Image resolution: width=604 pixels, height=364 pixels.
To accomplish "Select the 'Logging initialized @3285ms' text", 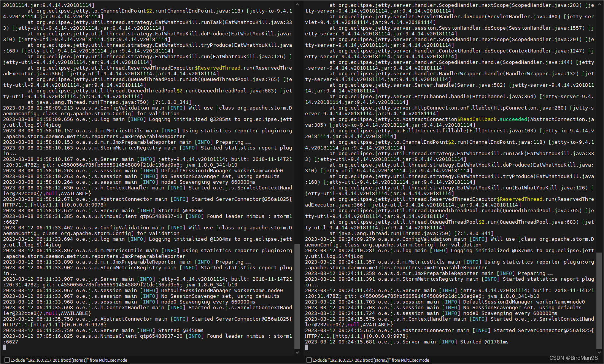I will [190, 119].
